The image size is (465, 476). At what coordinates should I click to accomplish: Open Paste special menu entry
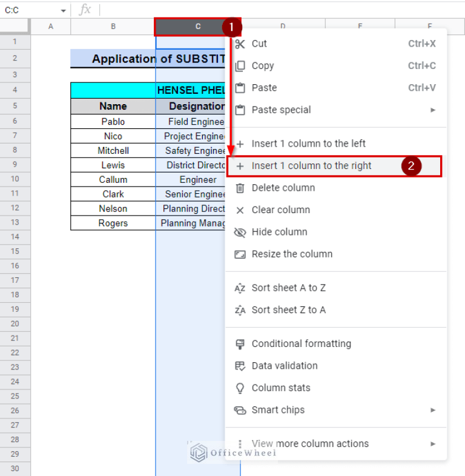pyautogui.click(x=336, y=110)
